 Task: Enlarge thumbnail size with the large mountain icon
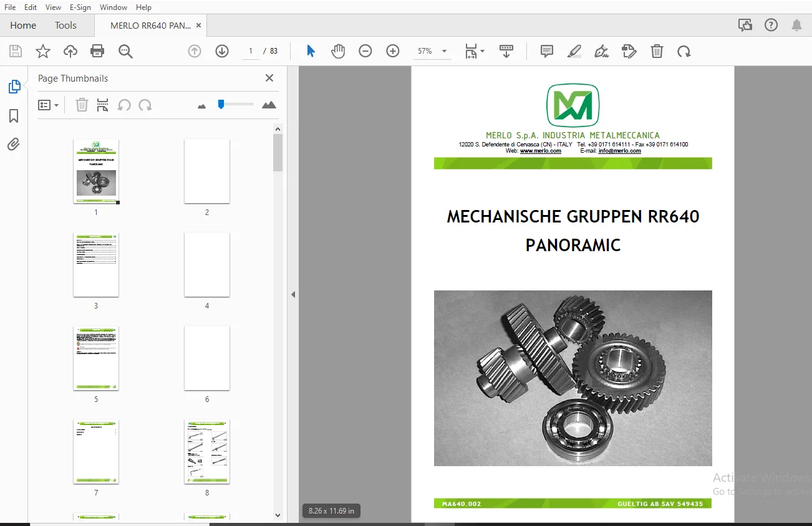tap(269, 105)
